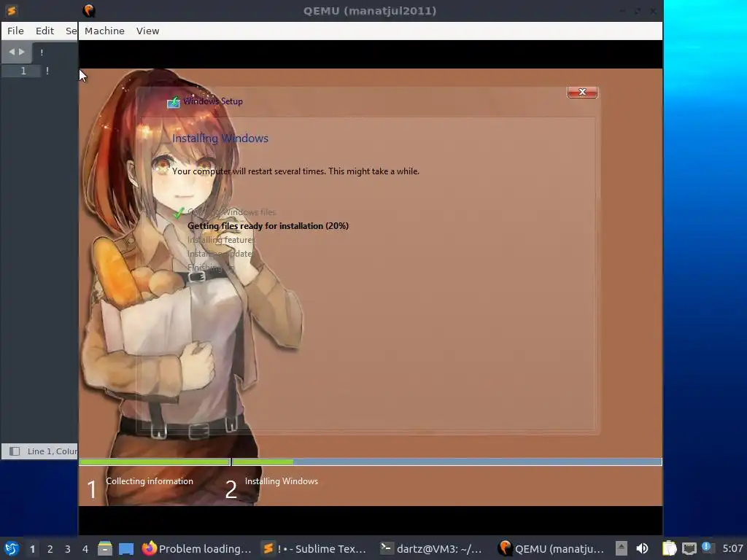Screen dimensions: 747x560
Task: Click the next tab arrow in Sublime Text
Action: pos(21,52)
